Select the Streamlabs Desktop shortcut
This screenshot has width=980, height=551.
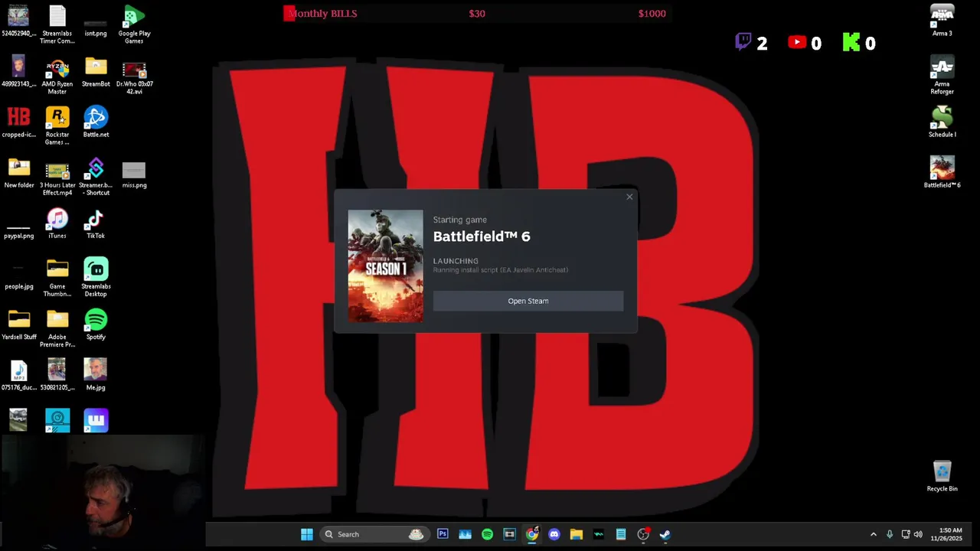point(96,278)
